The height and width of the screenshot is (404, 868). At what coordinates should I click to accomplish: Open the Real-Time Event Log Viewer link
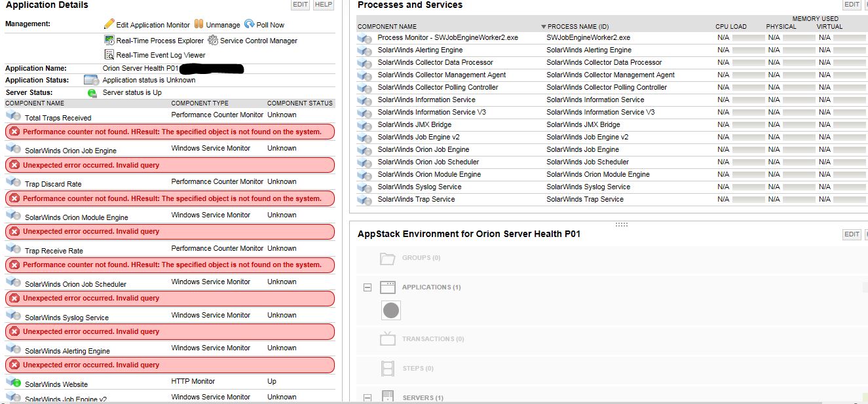tap(160, 56)
